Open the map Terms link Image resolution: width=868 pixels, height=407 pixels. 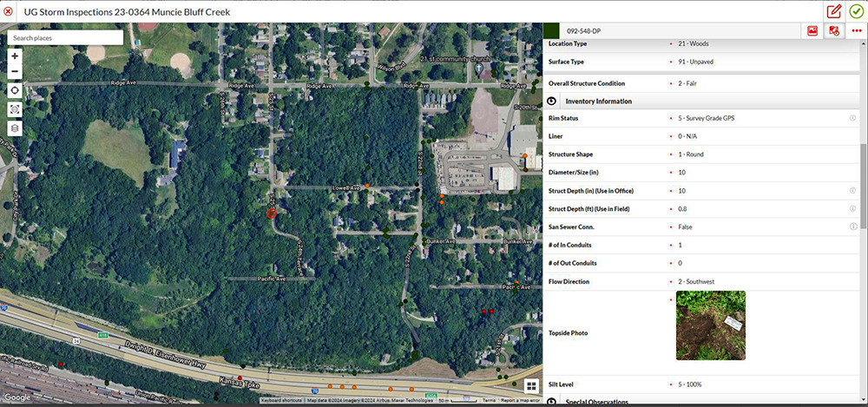[x=489, y=400]
